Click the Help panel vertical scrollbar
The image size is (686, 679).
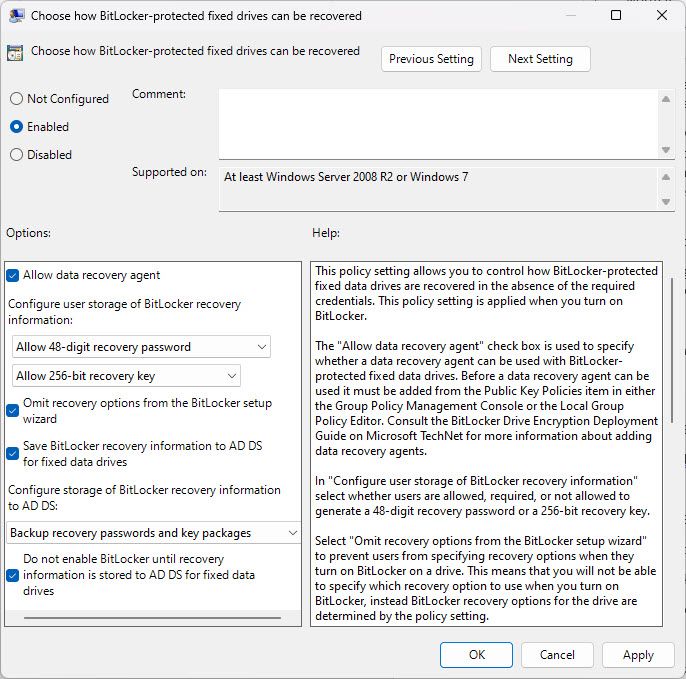(672, 350)
